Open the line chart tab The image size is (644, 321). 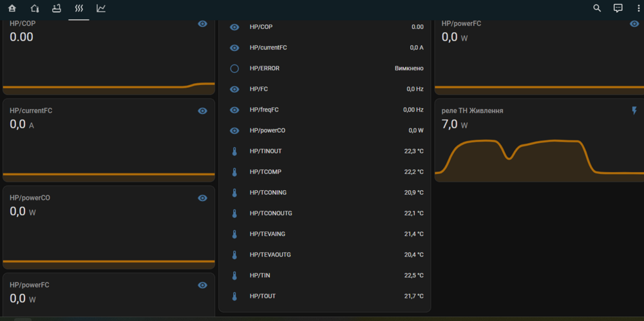101,8
